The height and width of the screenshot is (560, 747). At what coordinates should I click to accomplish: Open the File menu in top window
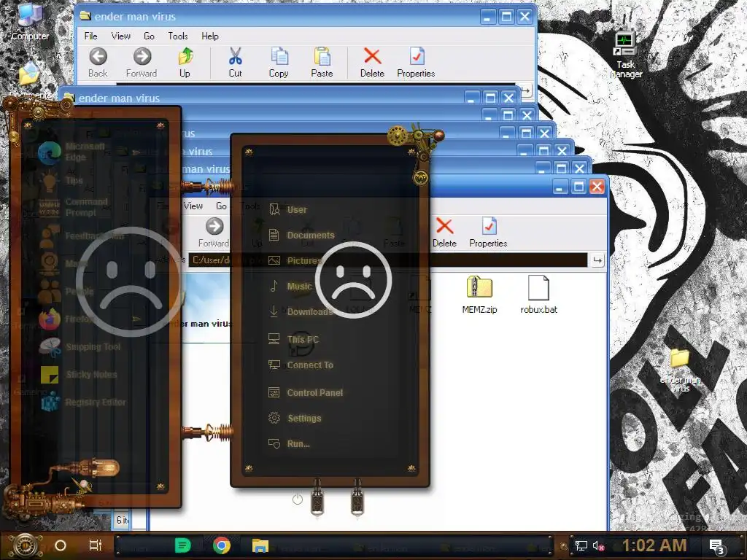coord(90,36)
